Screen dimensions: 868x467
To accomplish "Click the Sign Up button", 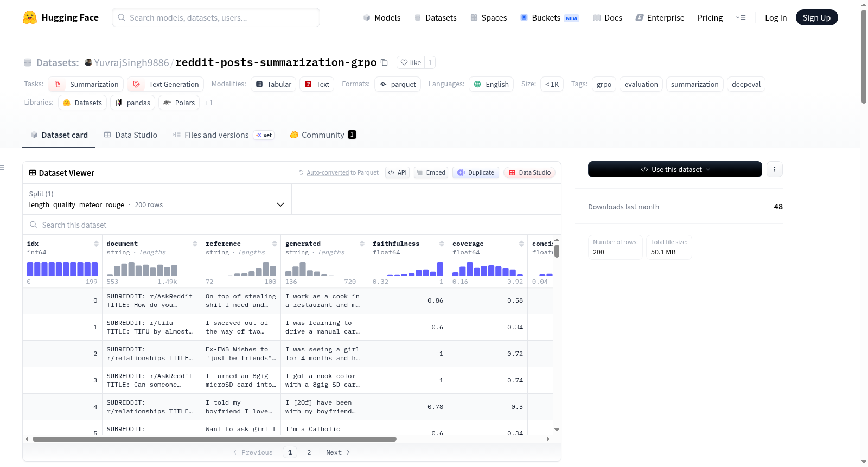I will 816,17.
